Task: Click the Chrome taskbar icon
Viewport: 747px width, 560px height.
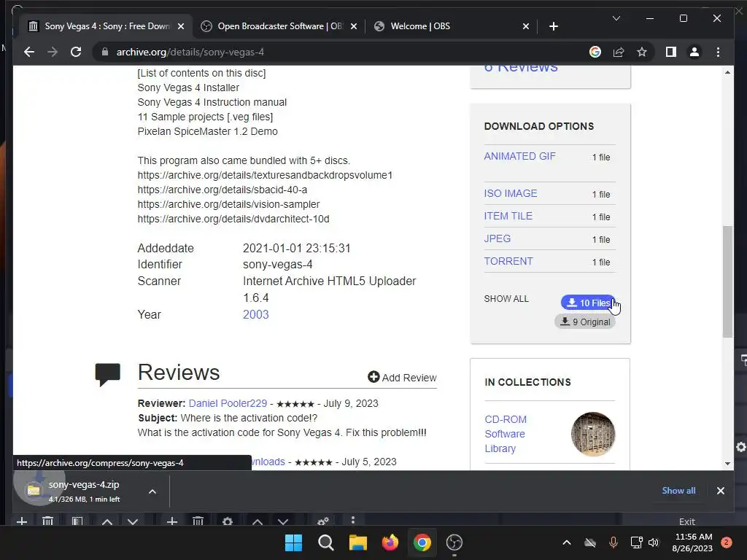Action: tap(422, 542)
